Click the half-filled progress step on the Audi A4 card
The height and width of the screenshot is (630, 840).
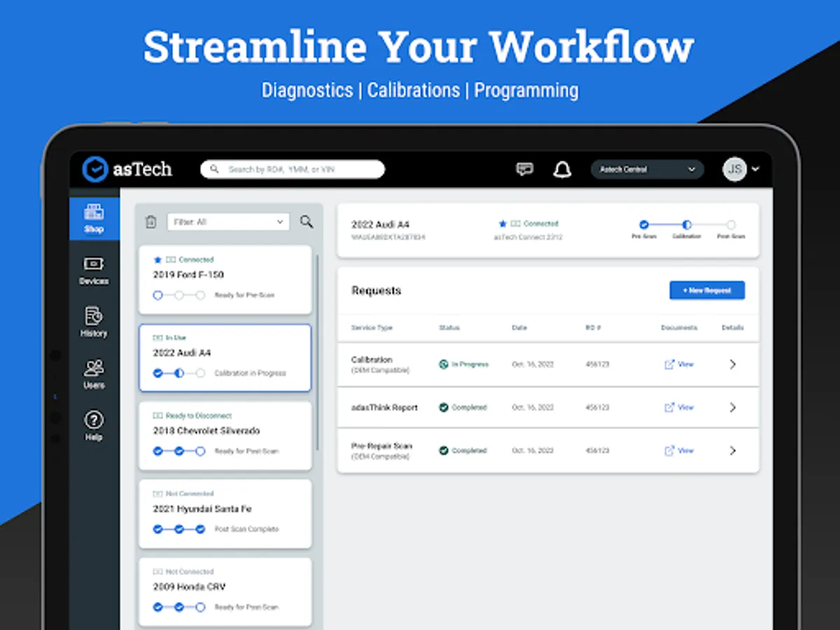click(x=179, y=373)
